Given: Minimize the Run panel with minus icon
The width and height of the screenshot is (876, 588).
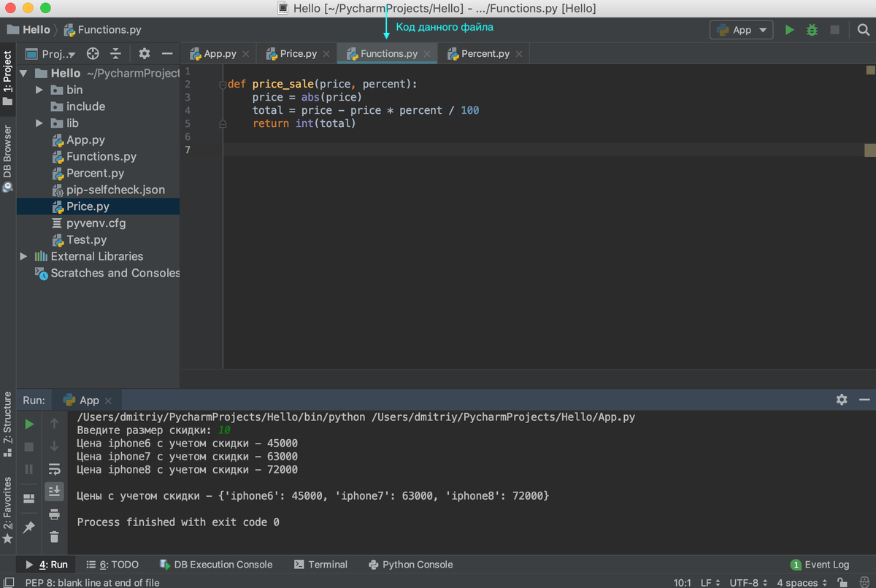Looking at the screenshot, I should pos(864,400).
